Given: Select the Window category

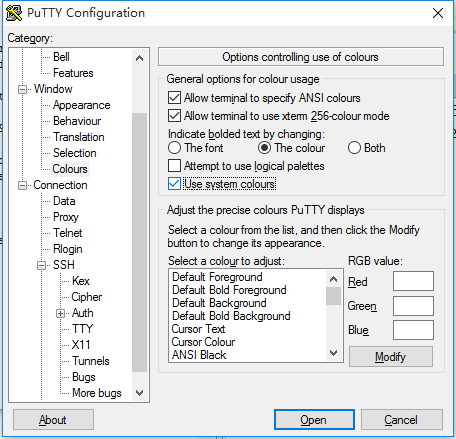Looking at the screenshot, I should tap(53, 89).
